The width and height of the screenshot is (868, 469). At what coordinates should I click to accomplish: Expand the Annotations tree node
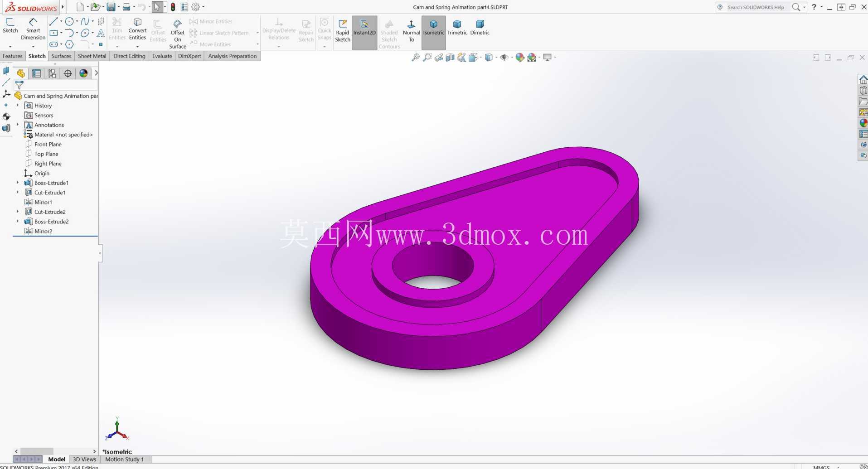(18, 125)
